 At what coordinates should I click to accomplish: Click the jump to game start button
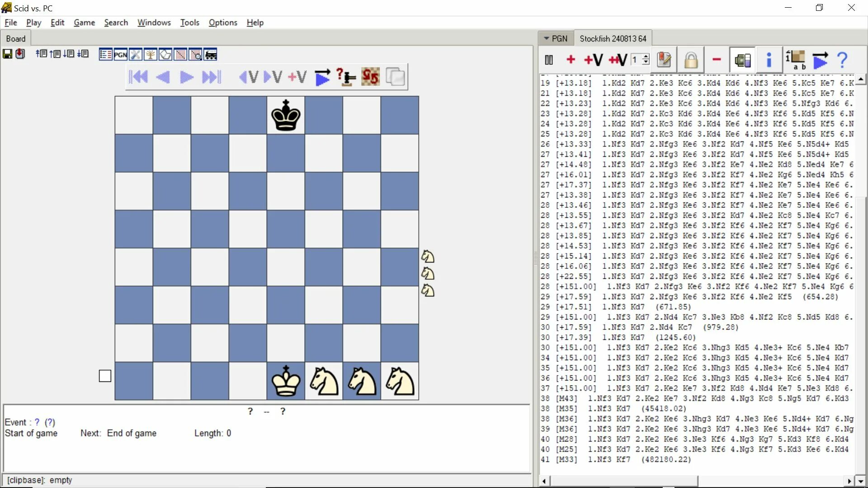point(138,77)
